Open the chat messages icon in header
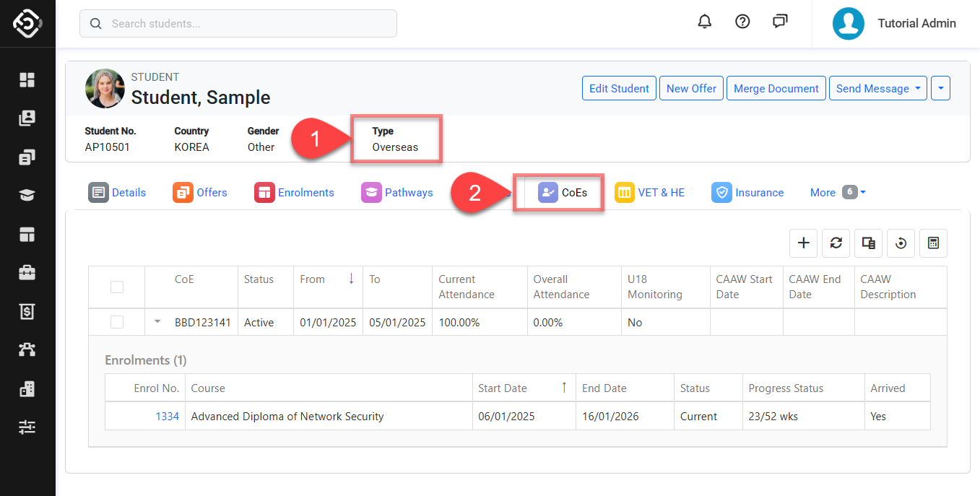Viewport: 980px width, 496px height. 780,22
